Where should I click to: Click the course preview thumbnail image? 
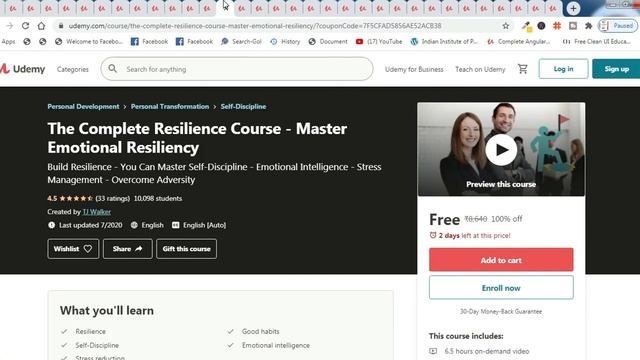501,149
